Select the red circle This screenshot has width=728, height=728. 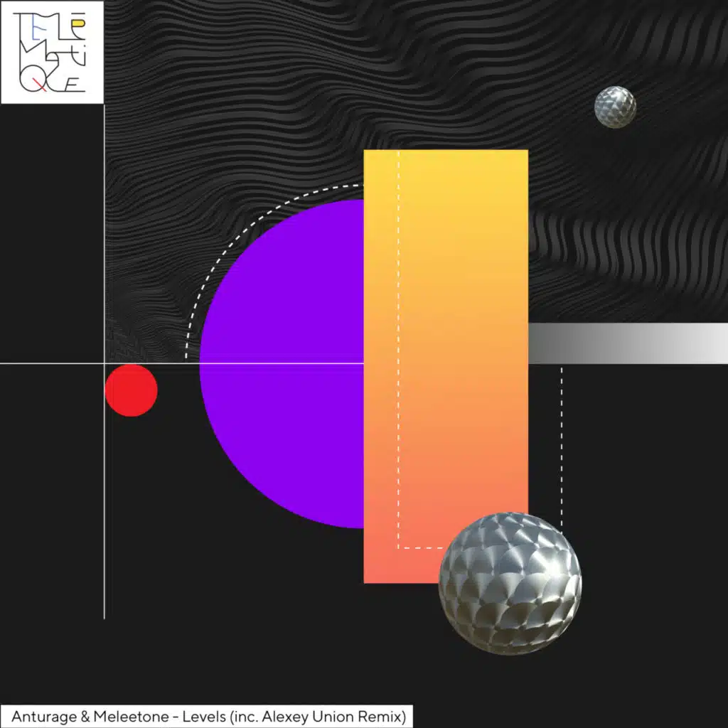[131, 390]
